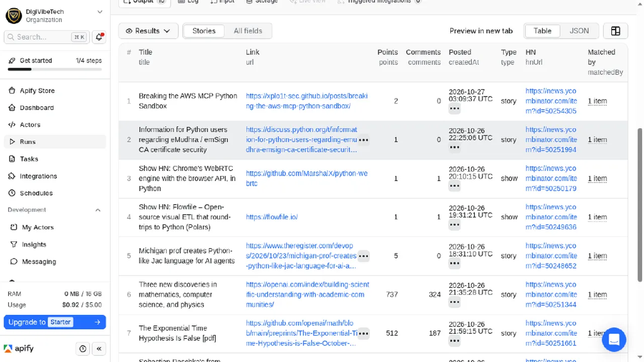Screen dimensions: 644x362
Task: Click the Upgrade to Starter button
Action: click(x=55, y=322)
